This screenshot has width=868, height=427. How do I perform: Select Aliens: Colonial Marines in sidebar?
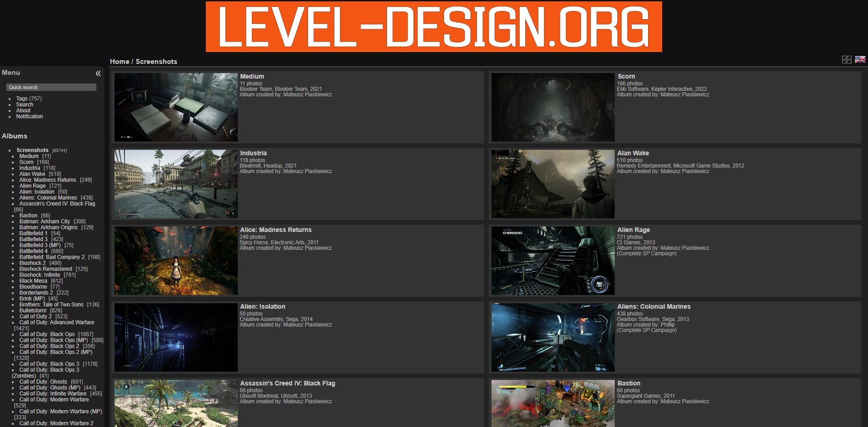coord(48,198)
